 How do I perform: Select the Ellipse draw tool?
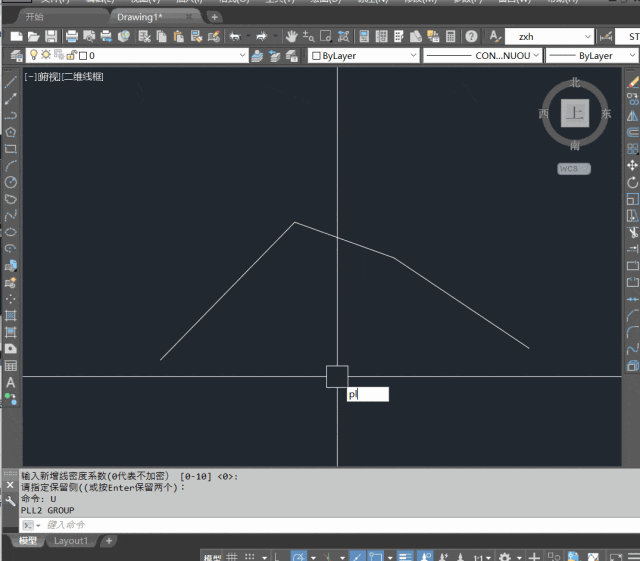tap(11, 232)
